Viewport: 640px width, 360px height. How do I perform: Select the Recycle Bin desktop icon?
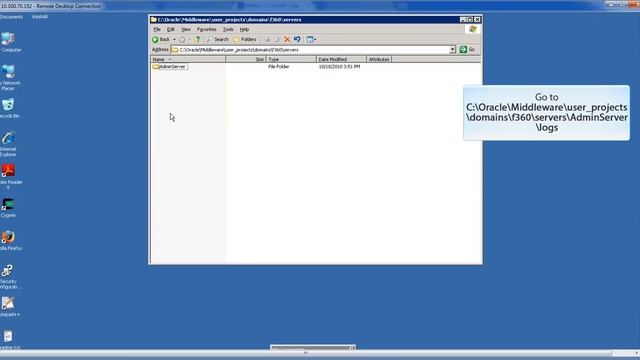pos(9,109)
